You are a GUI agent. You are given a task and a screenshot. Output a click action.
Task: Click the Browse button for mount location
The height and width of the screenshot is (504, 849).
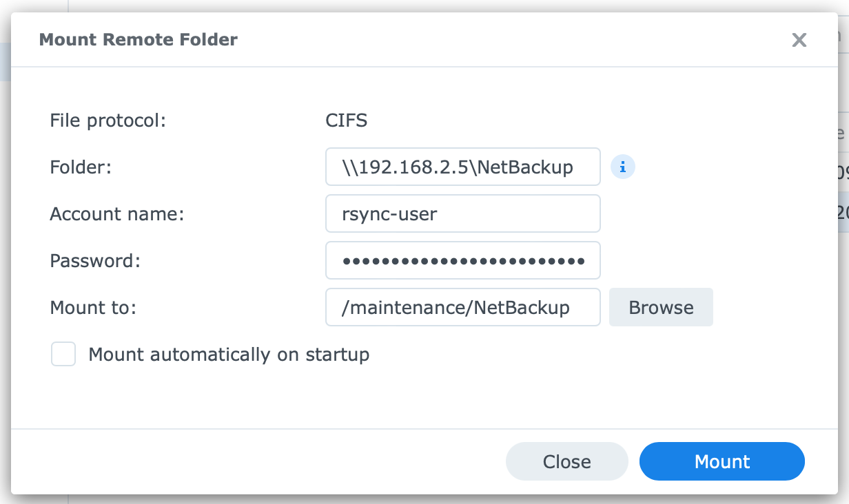(661, 307)
